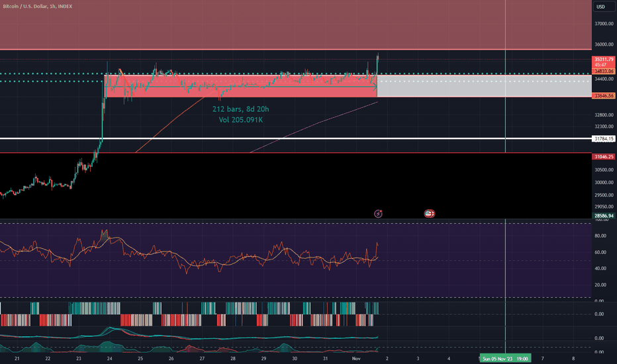Viewport: 617px width, 364px height.
Task: Click the 29050.00 price scale value
Action: coord(604,206)
